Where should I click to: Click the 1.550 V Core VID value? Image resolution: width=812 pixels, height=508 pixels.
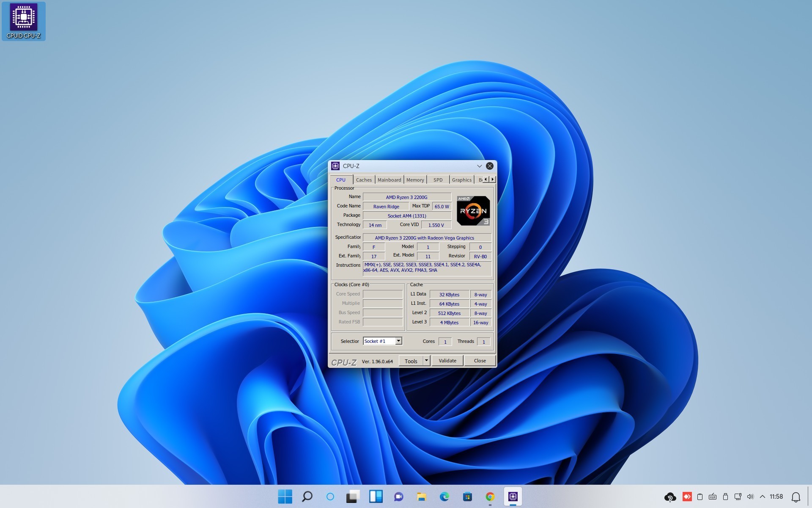click(436, 225)
